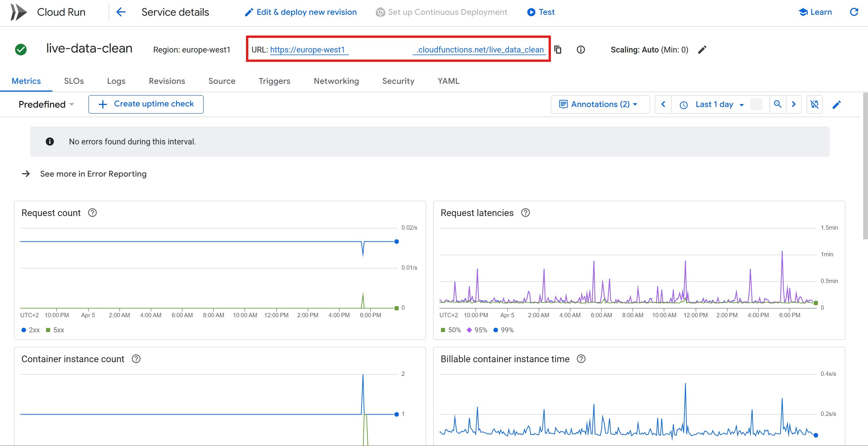Edit the dashboard with the blue pencil
The image size is (868, 446).
pos(836,105)
